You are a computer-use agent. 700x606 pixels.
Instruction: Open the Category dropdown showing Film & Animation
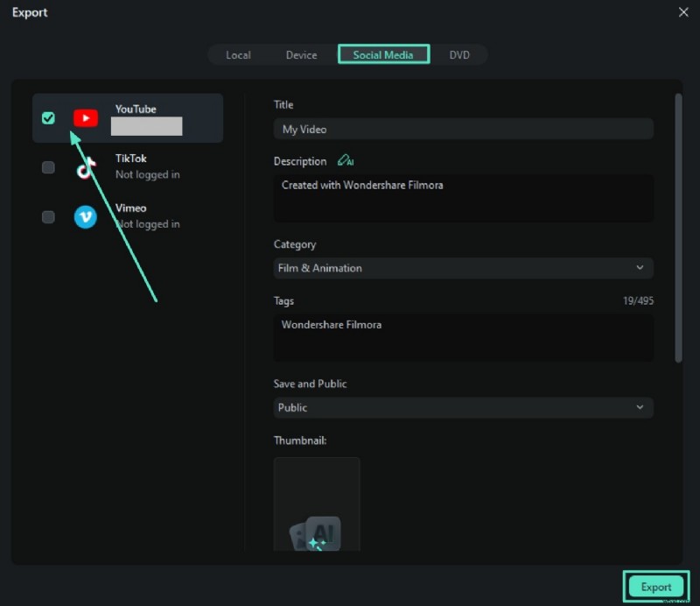(463, 268)
